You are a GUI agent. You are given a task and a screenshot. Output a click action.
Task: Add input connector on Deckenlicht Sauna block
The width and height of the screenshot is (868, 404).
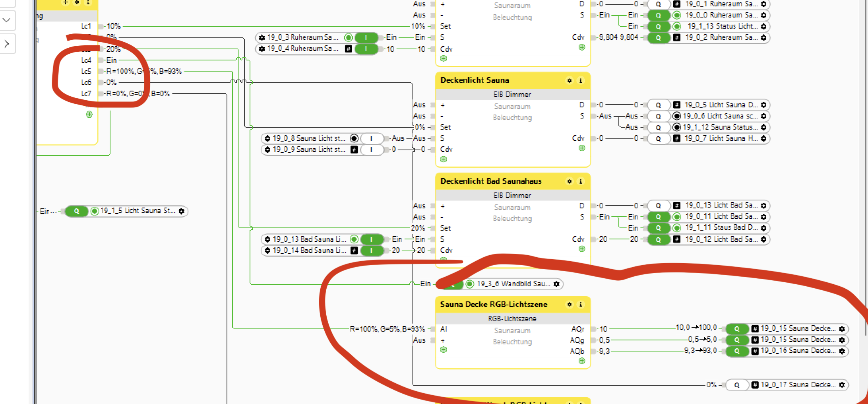tap(444, 159)
